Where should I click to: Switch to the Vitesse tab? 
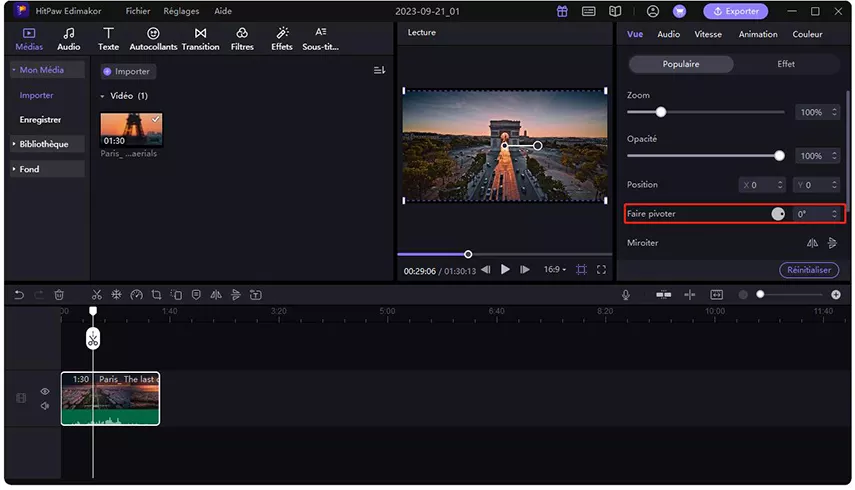[708, 34]
